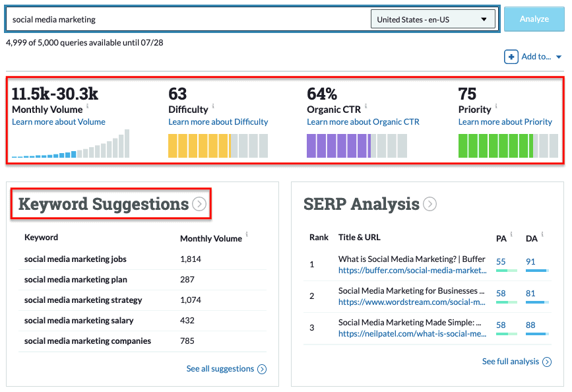Viewport: 572px width, 392px height.
Task: Click info icon next to PA column
Action: pos(512,234)
